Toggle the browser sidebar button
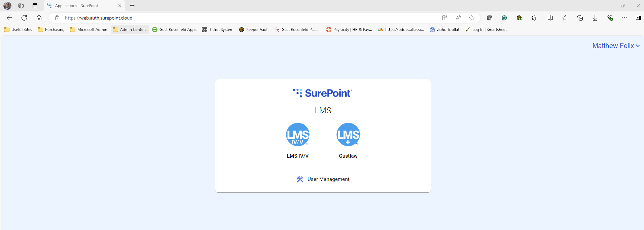This screenshot has width=644, height=230. pos(638,18)
